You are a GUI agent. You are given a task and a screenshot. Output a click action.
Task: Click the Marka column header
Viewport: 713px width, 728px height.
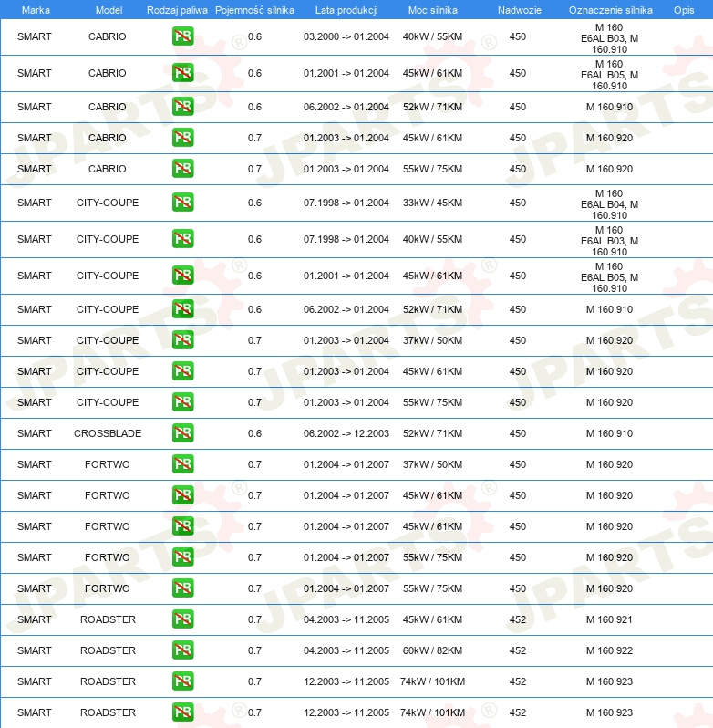36,9
